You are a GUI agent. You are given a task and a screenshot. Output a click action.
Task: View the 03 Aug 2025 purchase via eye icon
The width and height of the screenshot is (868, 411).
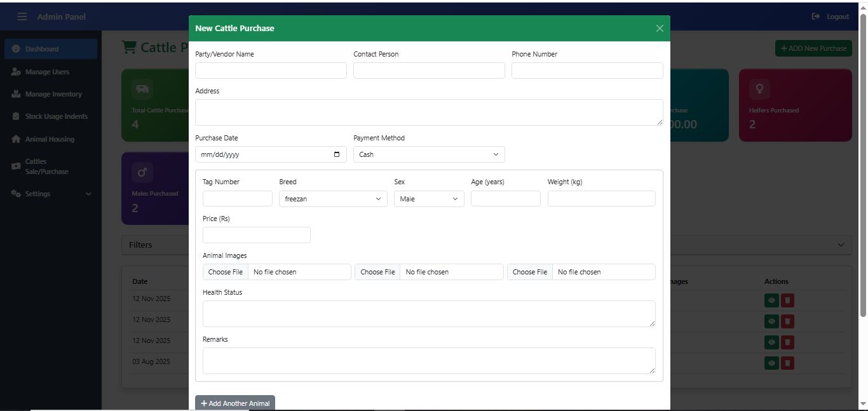coord(771,363)
